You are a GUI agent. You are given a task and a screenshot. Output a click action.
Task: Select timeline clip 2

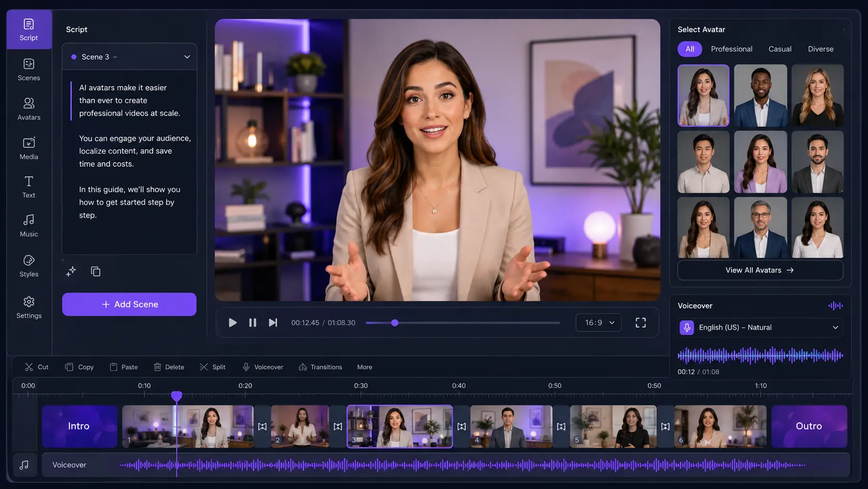(300, 426)
